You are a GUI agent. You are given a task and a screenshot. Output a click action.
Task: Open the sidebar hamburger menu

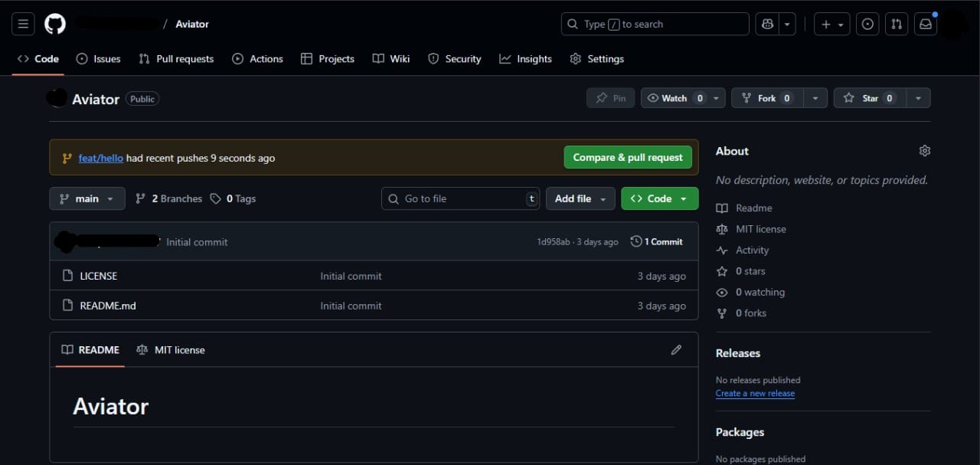(22, 24)
